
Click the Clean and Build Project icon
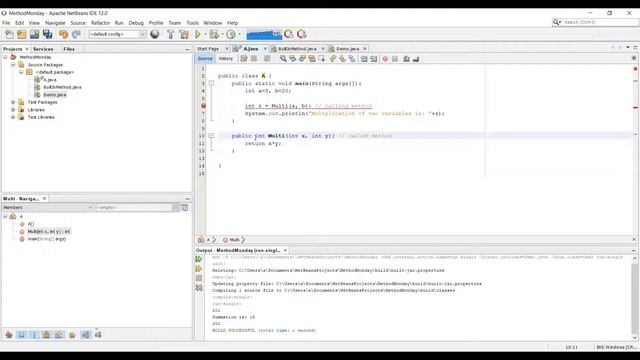click(x=184, y=34)
